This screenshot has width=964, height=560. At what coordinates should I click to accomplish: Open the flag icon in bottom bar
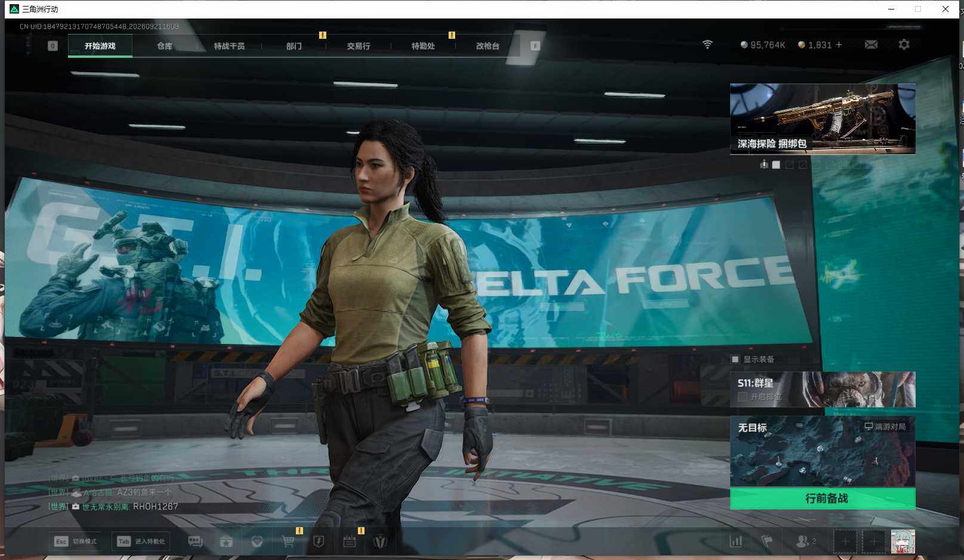(x=767, y=542)
